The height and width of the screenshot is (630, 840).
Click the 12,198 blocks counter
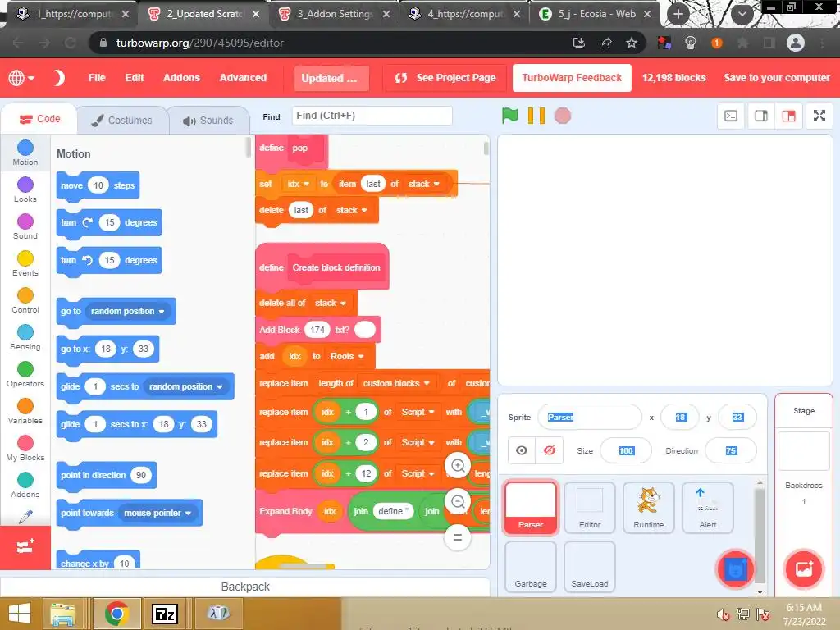tap(674, 78)
